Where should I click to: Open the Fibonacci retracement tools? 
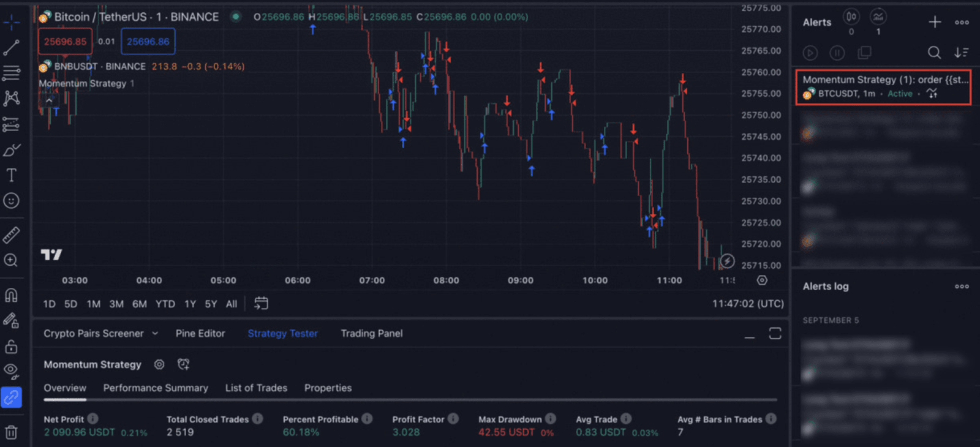click(x=11, y=73)
